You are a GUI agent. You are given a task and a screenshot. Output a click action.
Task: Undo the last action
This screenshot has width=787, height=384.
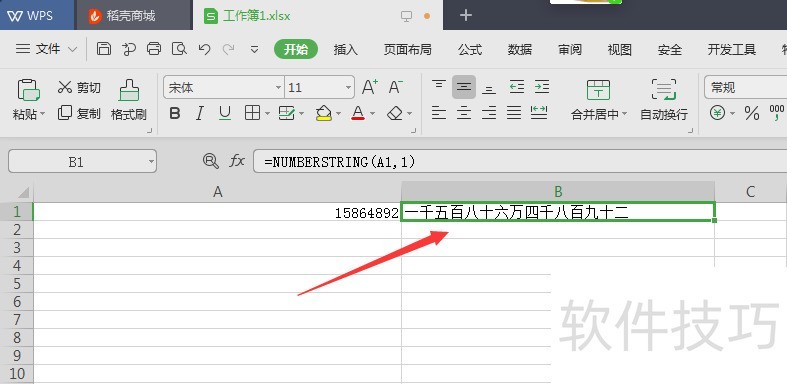[x=204, y=49]
